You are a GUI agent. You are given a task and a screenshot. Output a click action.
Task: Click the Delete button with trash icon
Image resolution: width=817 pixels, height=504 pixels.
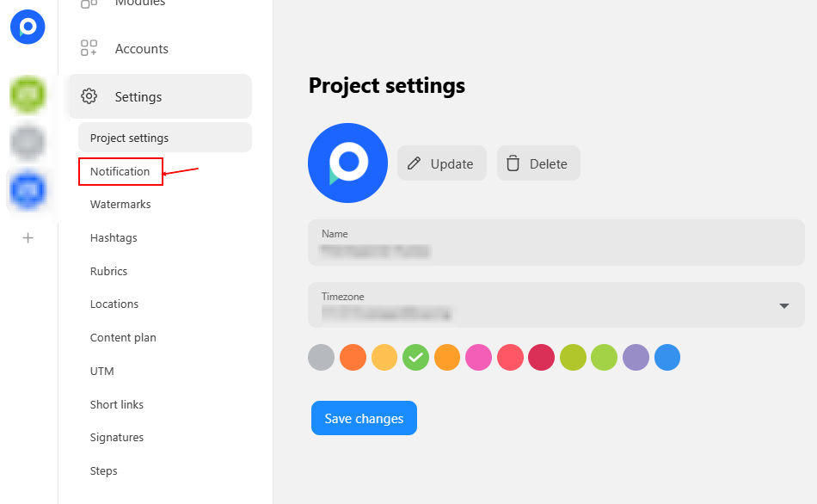click(538, 163)
